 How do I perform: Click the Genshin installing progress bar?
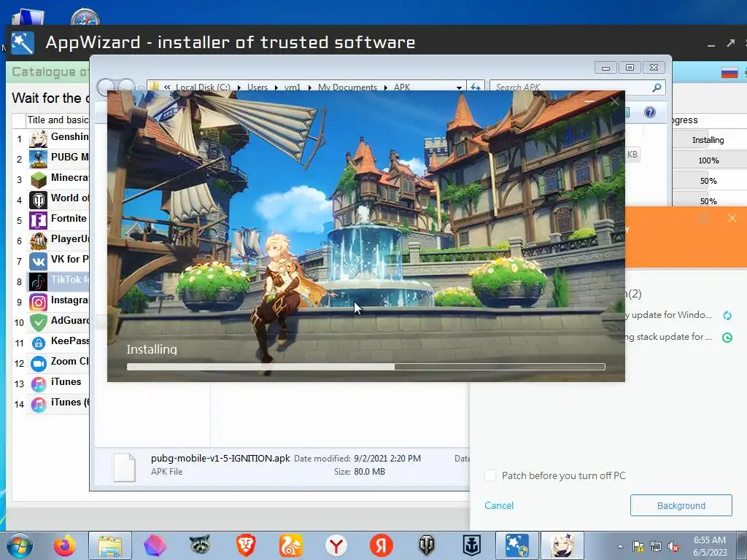[x=366, y=367]
